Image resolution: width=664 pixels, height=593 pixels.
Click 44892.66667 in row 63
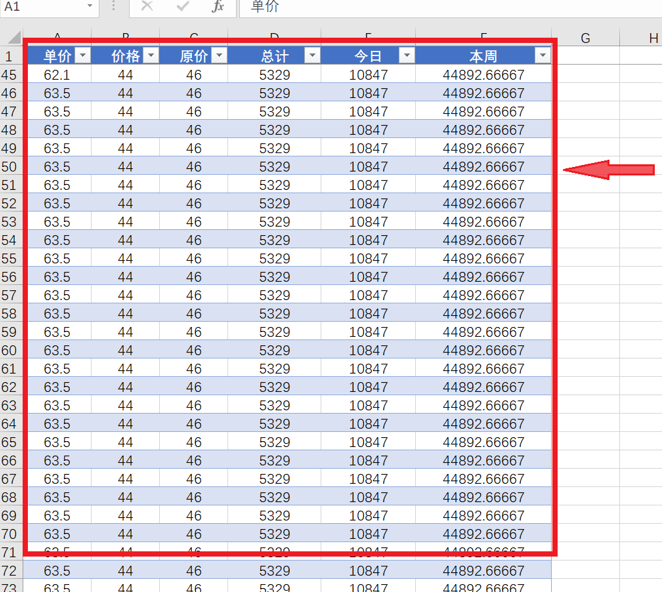(x=483, y=405)
